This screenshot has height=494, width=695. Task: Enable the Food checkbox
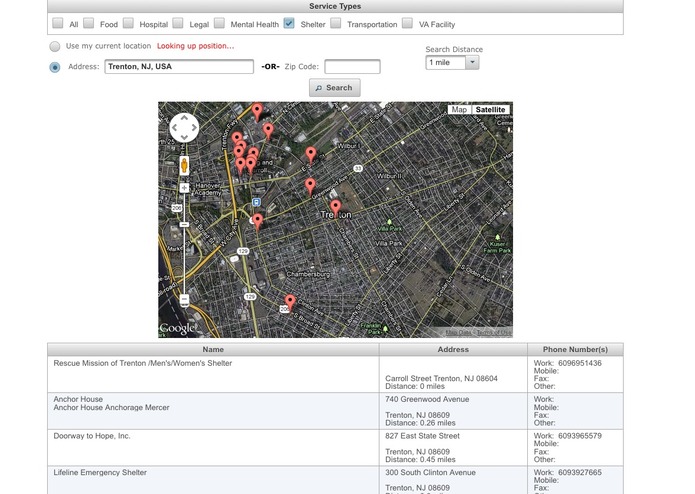click(x=89, y=23)
